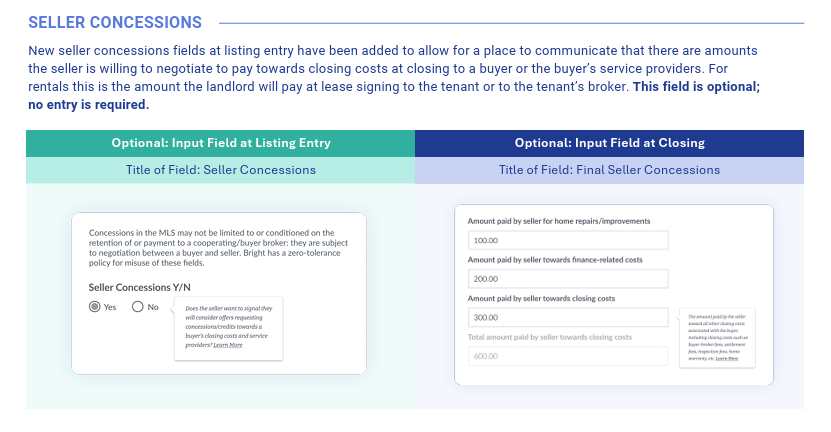Select the "Optional: Input Field at Listing Entry" header
The image size is (831, 432).
click(x=221, y=143)
